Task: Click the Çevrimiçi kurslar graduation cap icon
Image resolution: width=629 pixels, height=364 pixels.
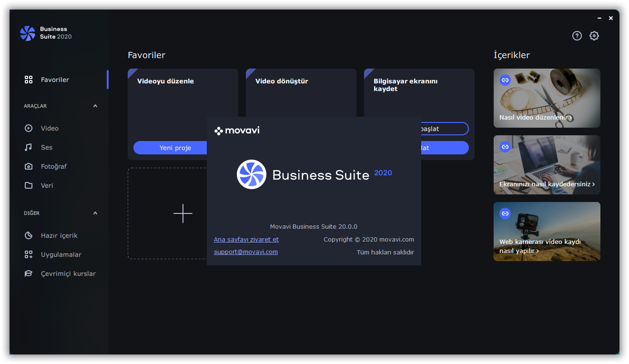Action: (x=29, y=273)
